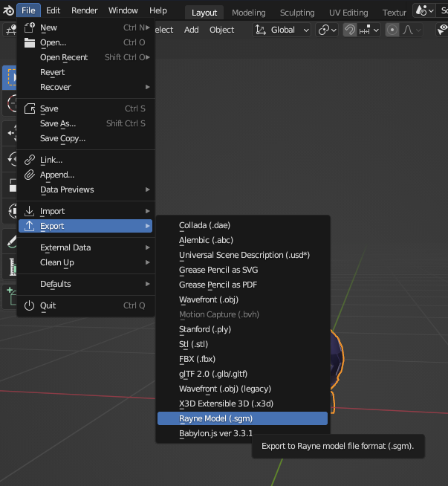
Task: Click the Open folder icon
Action: tap(30, 42)
